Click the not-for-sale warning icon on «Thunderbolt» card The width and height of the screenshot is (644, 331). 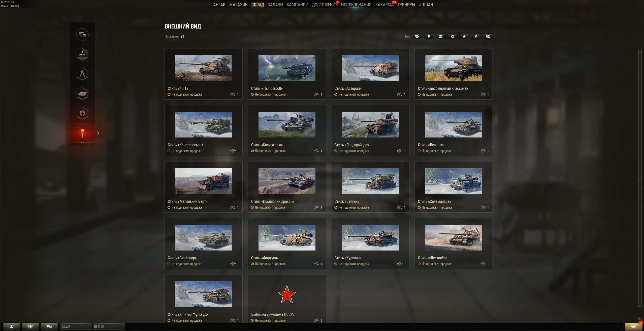click(x=252, y=94)
